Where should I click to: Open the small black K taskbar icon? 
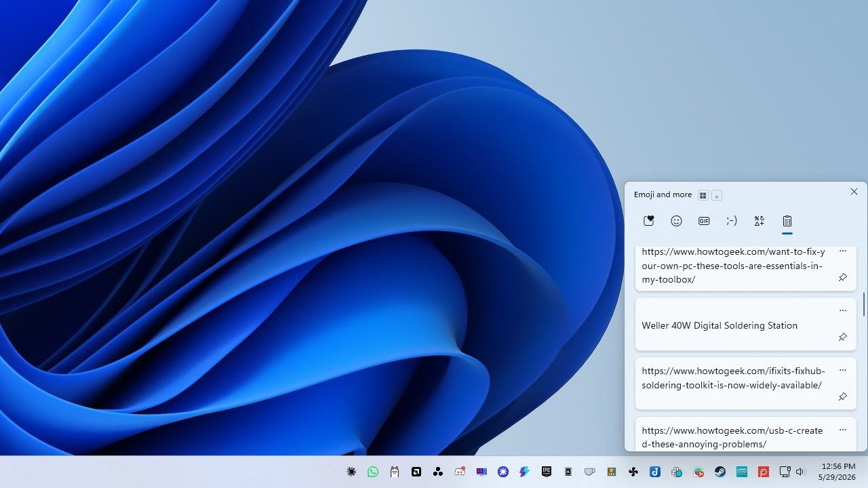568,472
